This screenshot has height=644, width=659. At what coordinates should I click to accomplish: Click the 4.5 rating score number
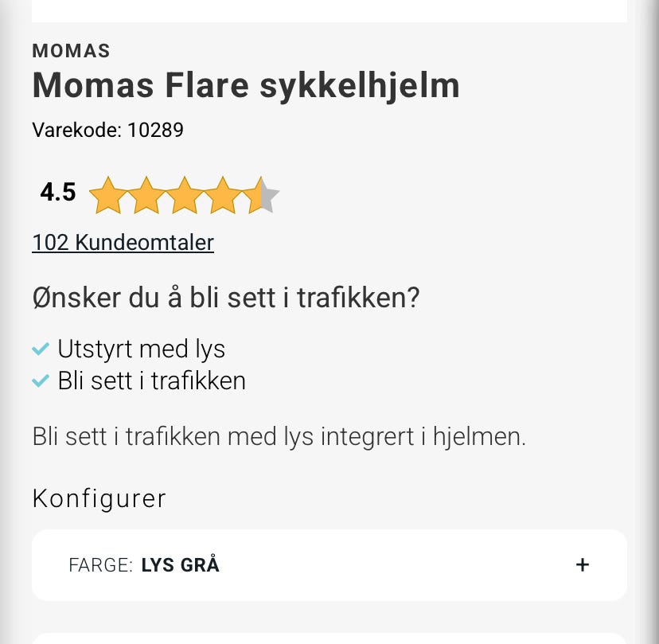[x=57, y=192]
